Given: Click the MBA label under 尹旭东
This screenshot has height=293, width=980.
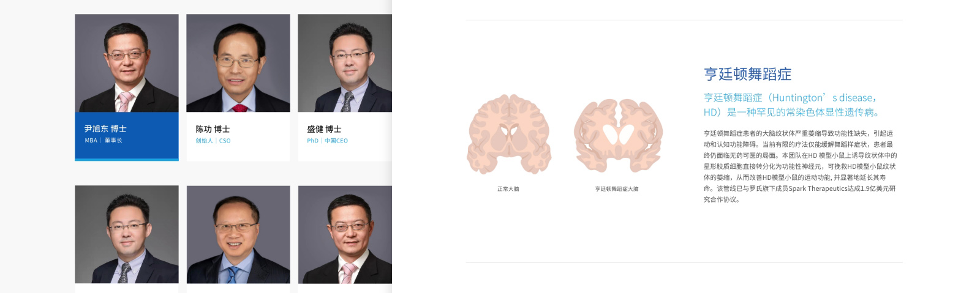Looking at the screenshot, I should pyautogui.click(x=91, y=141).
